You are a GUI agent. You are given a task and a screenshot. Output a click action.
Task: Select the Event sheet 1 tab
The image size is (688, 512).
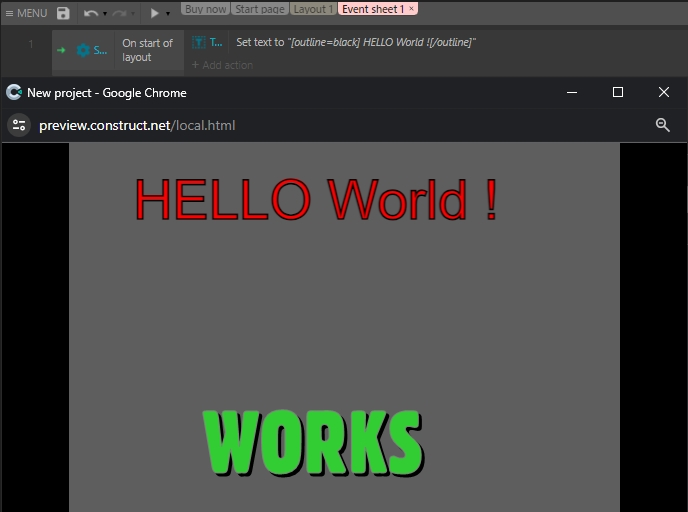click(x=373, y=9)
